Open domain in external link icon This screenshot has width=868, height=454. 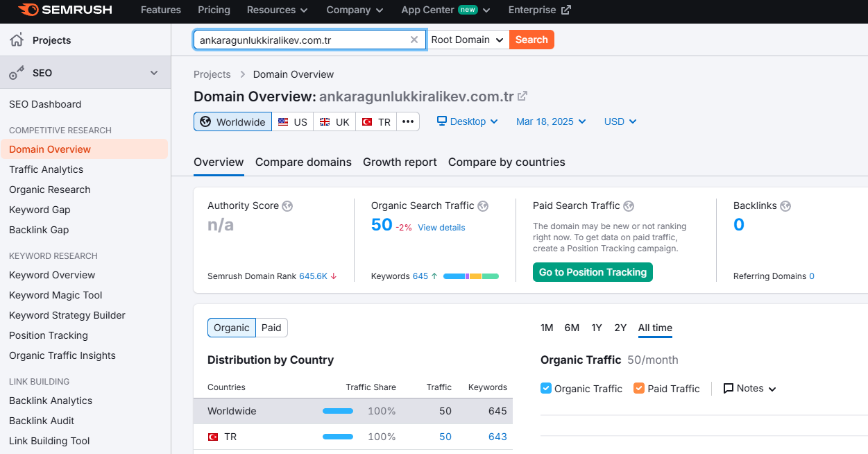tap(522, 96)
